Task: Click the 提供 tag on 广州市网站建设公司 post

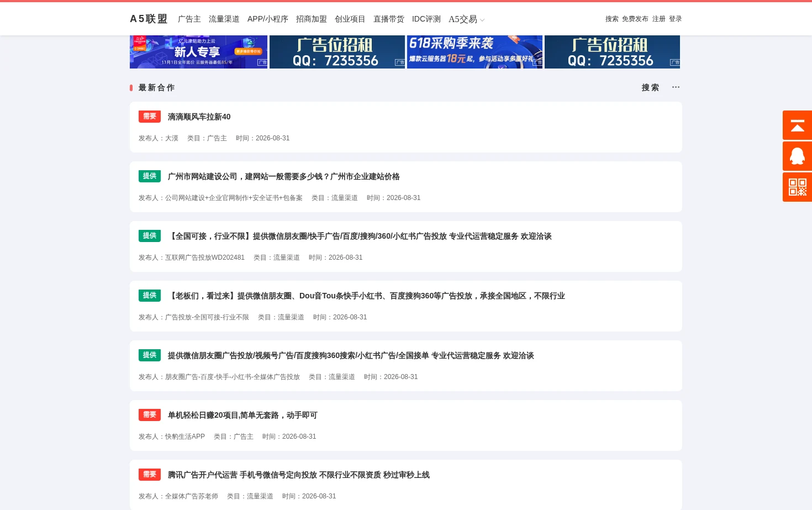Action: 150,176
